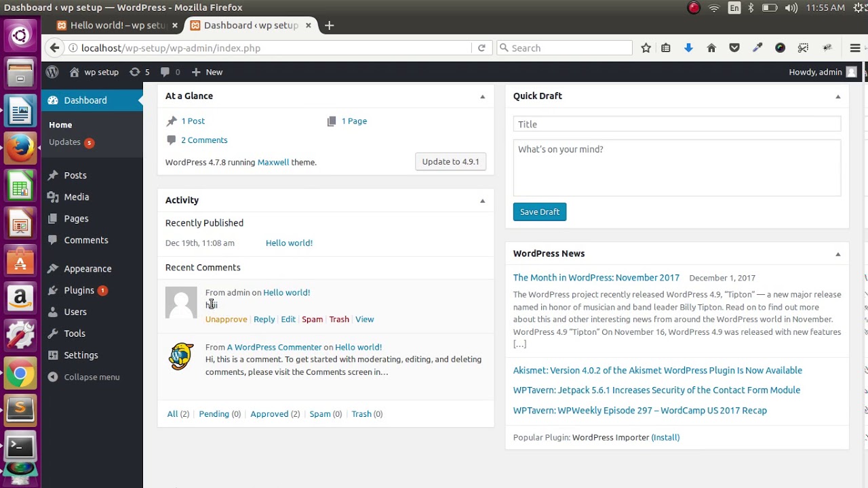
Task: Open Amazon from Ubuntu launcher
Action: pos(20,298)
